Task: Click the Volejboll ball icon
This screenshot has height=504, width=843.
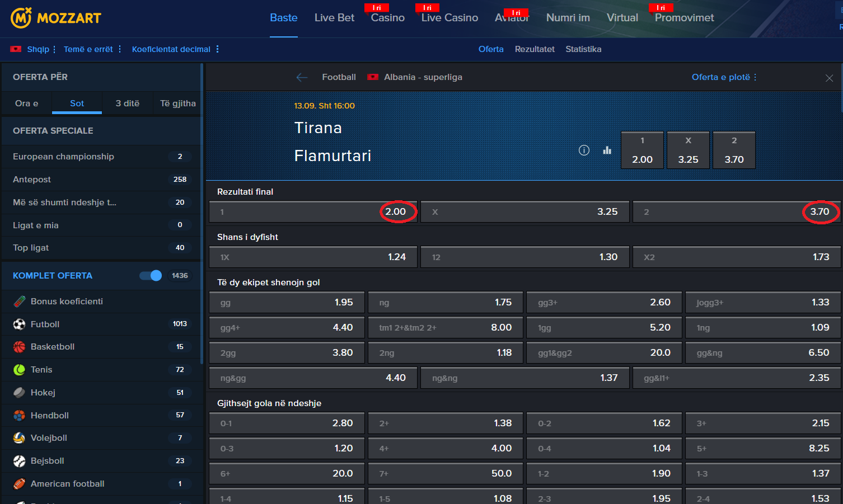Action: (20, 438)
